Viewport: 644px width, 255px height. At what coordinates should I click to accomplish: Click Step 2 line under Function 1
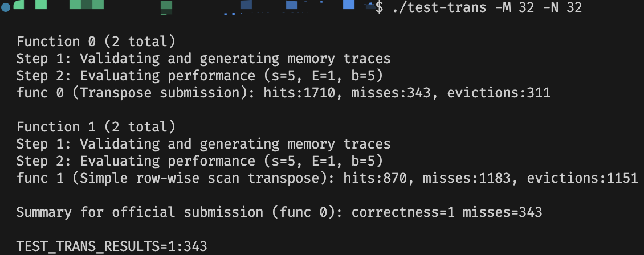(x=199, y=161)
